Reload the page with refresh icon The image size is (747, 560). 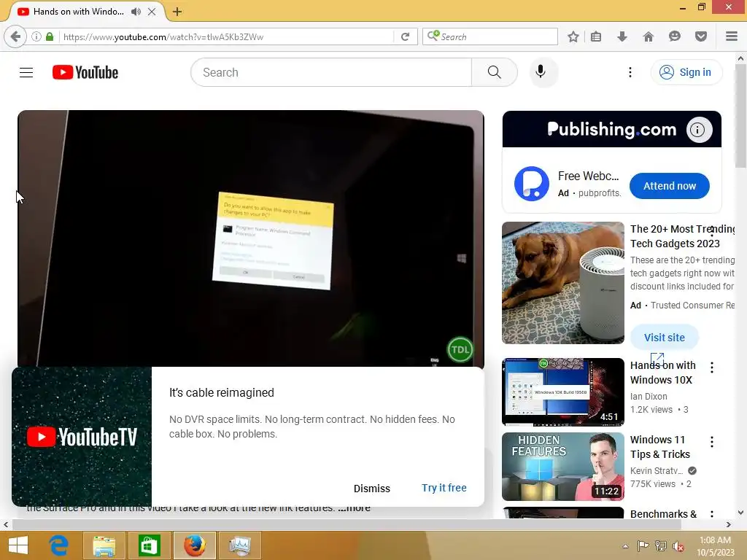pyautogui.click(x=405, y=36)
